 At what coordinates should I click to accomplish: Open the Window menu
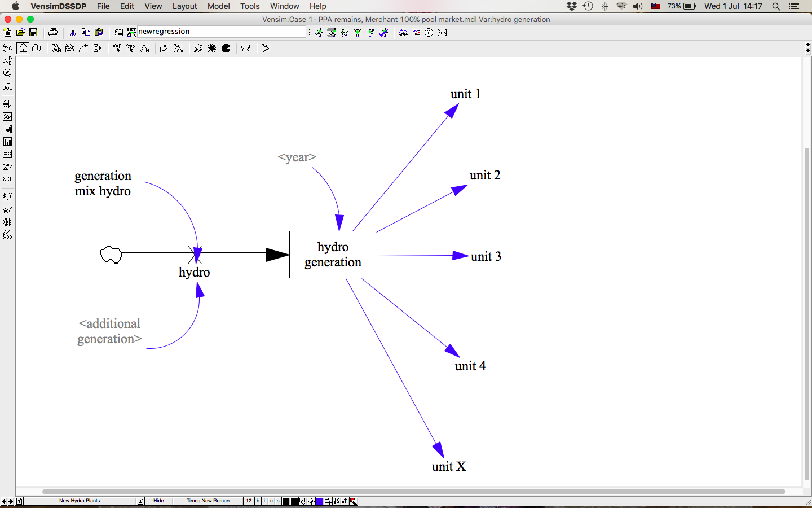coord(284,6)
